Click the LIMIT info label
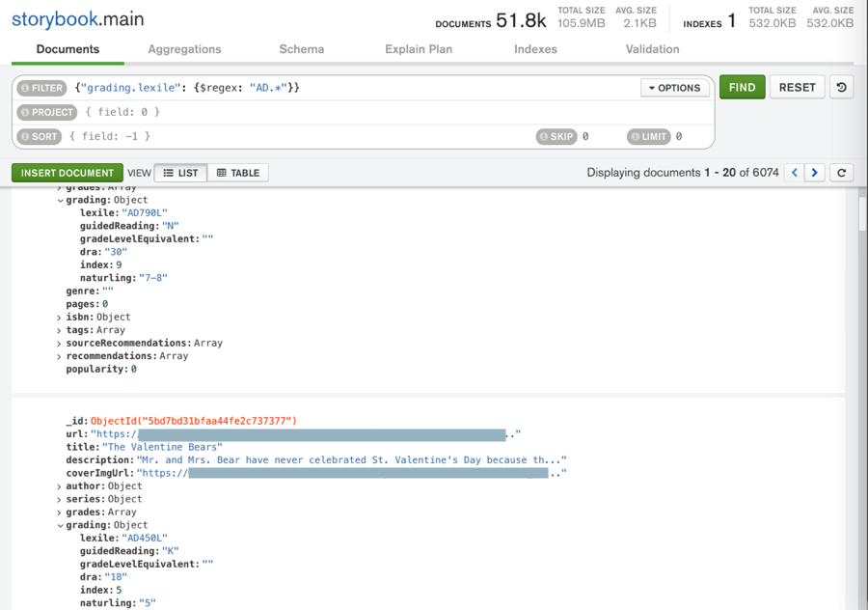This screenshot has width=868, height=610. [649, 136]
